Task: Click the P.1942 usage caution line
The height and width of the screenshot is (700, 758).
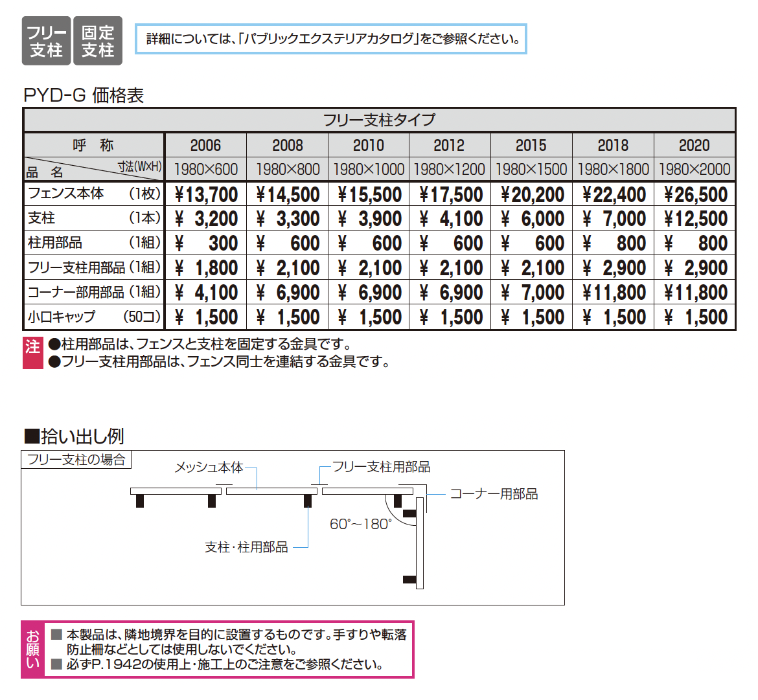Action: pyautogui.click(x=218, y=665)
